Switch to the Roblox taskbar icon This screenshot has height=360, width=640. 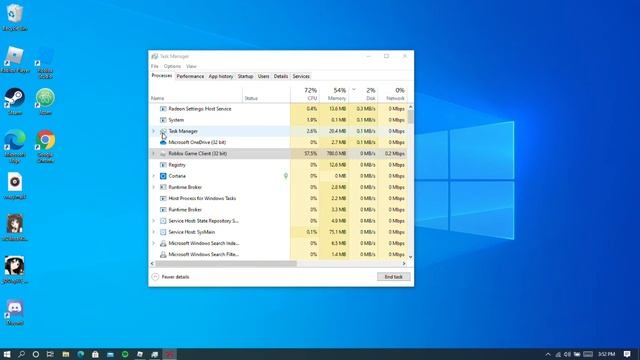[x=140, y=354]
